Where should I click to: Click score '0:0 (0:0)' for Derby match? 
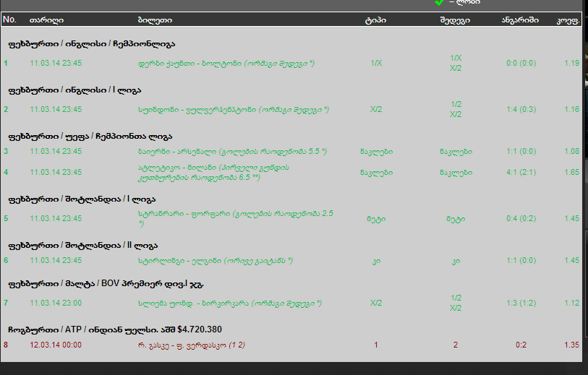(x=521, y=64)
